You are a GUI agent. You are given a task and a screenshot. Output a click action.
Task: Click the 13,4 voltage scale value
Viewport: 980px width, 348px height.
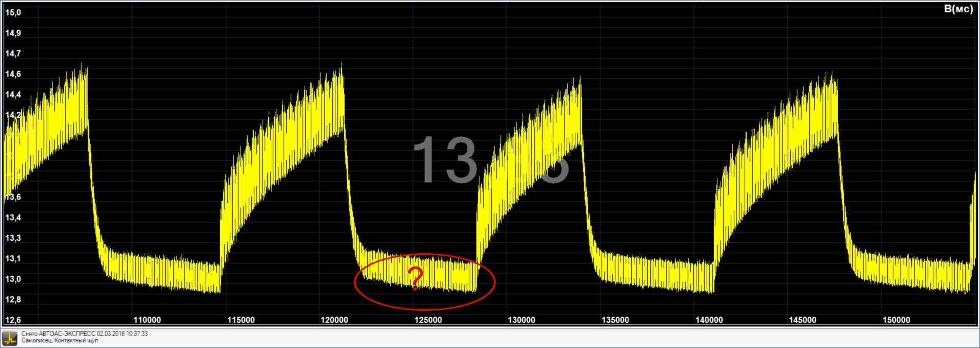pyautogui.click(x=13, y=218)
